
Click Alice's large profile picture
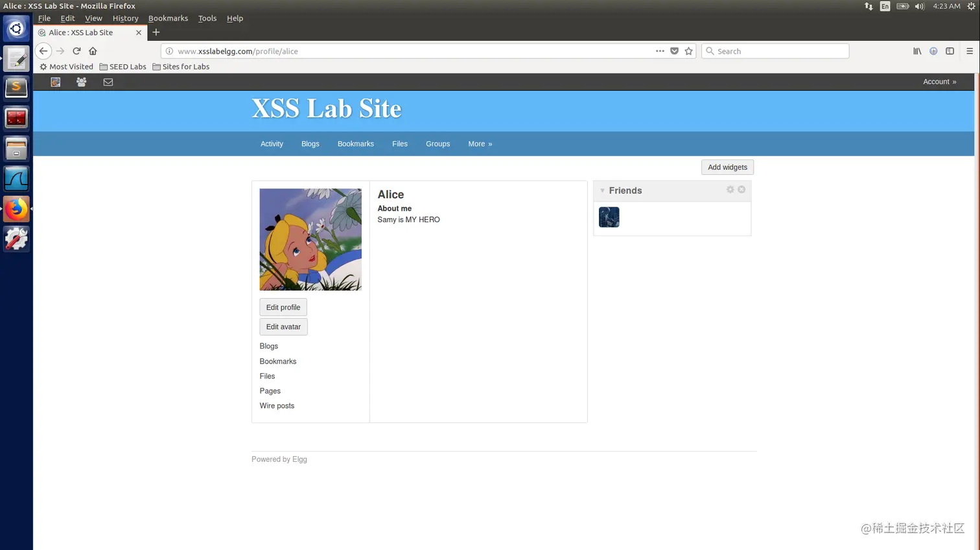pyautogui.click(x=310, y=240)
